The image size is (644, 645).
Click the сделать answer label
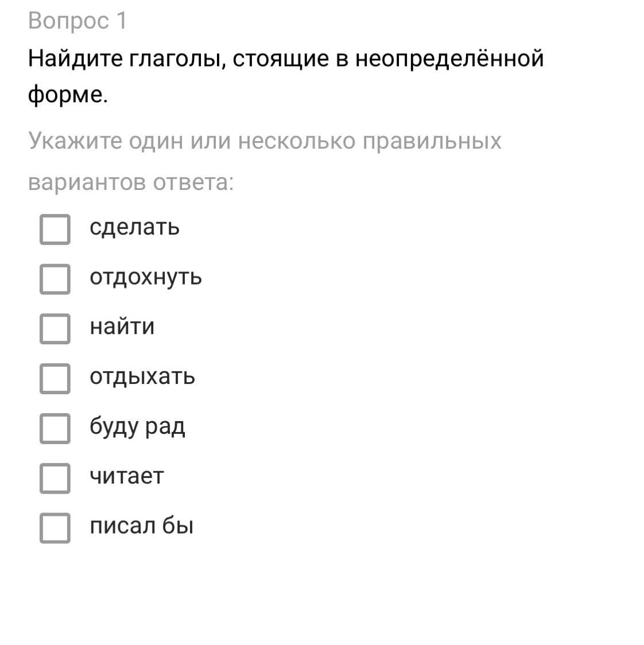click(135, 228)
